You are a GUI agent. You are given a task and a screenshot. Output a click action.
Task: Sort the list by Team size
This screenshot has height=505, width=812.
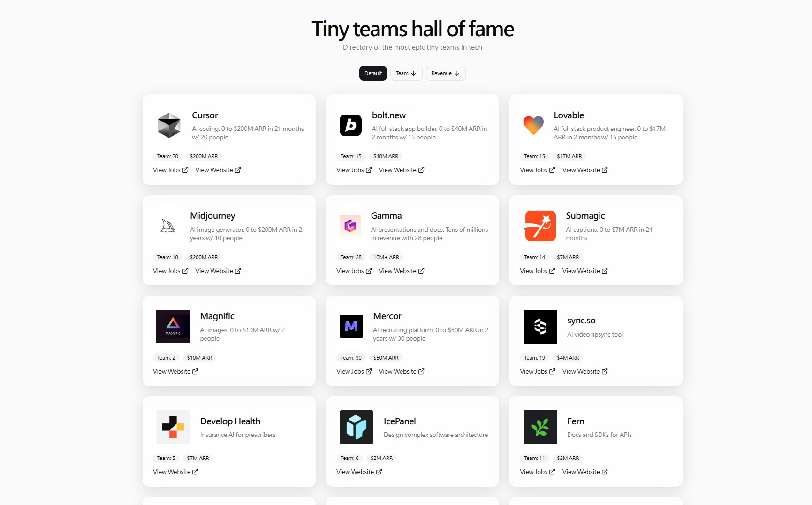click(x=406, y=73)
